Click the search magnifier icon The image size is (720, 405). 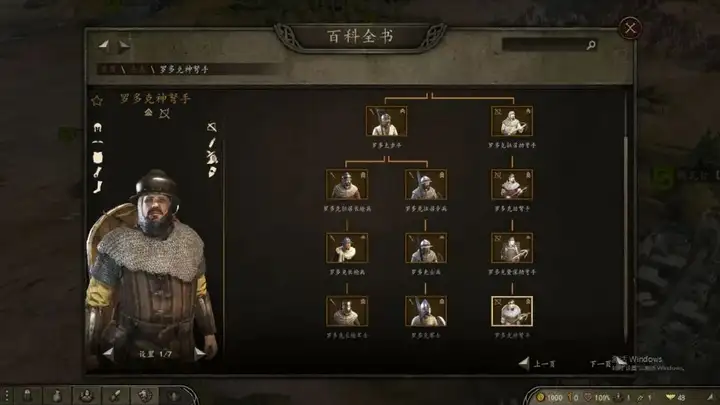pos(591,45)
